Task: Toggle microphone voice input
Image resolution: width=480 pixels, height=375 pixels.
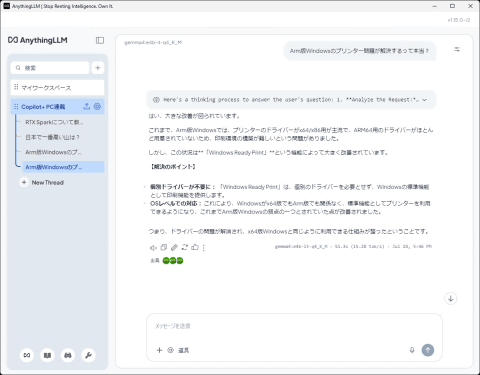Action: point(412,350)
